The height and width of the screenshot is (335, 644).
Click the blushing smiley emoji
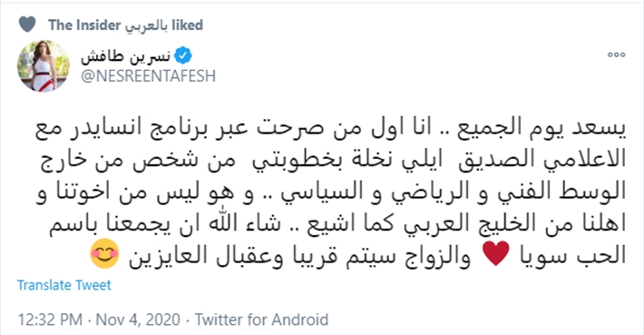coord(104,253)
